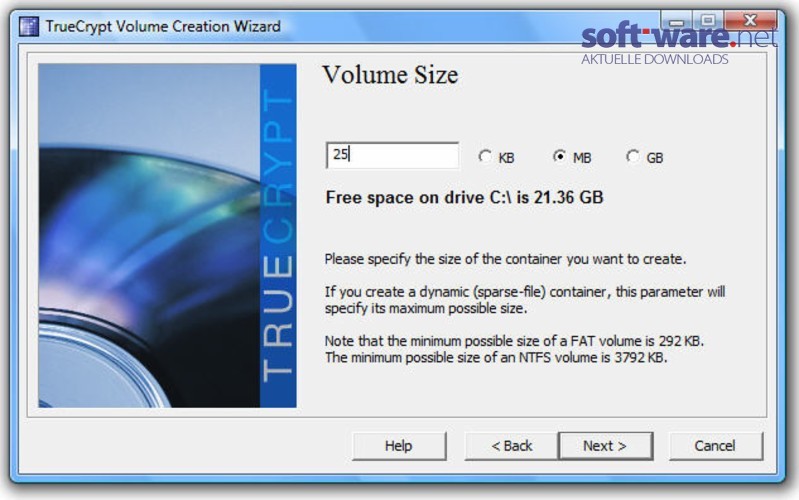Close the TrueCrypt wizard window
Viewport: 799px width, 500px height.
pyautogui.click(x=750, y=21)
